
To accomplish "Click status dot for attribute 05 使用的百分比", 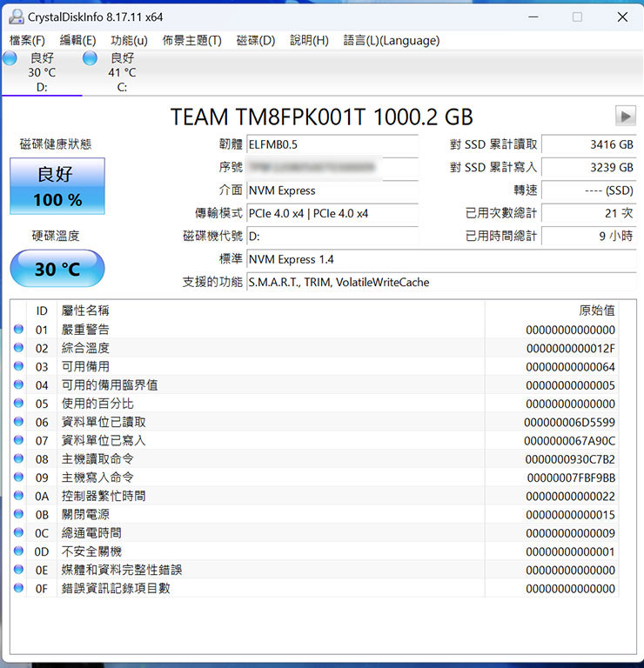I will pyautogui.click(x=18, y=403).
